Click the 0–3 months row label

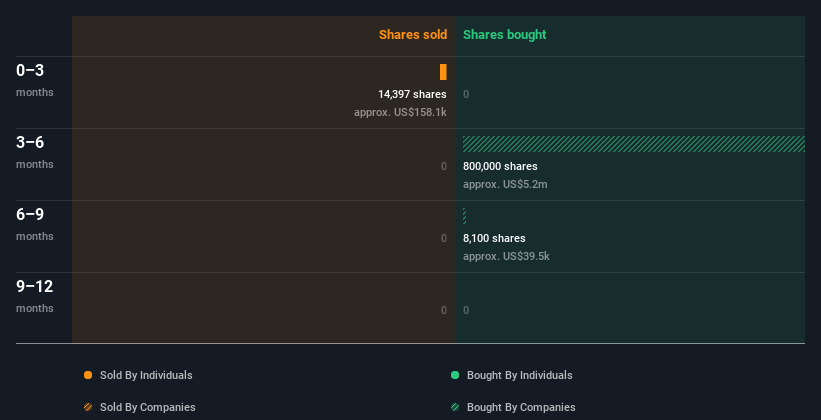coord(35,80)
